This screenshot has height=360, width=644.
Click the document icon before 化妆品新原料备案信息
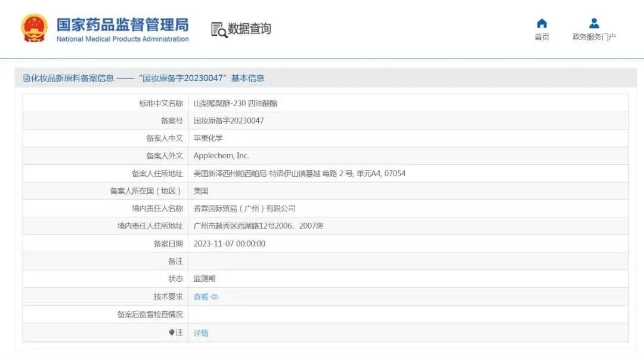pyautogui.click(x=26, y=78)
